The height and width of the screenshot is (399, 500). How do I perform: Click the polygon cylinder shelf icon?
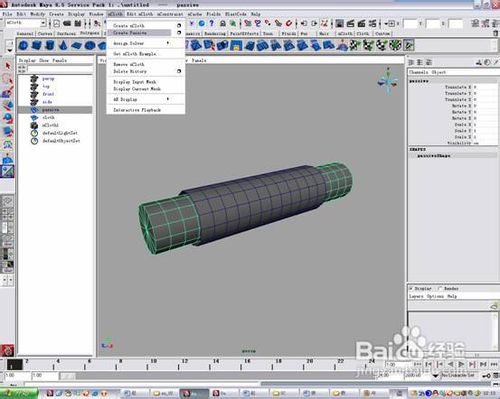[x=50, y=45]
